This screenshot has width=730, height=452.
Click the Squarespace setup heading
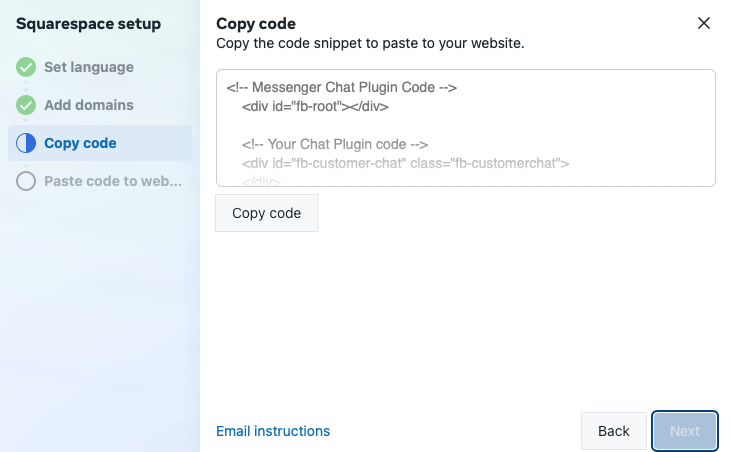click(88, 24)
